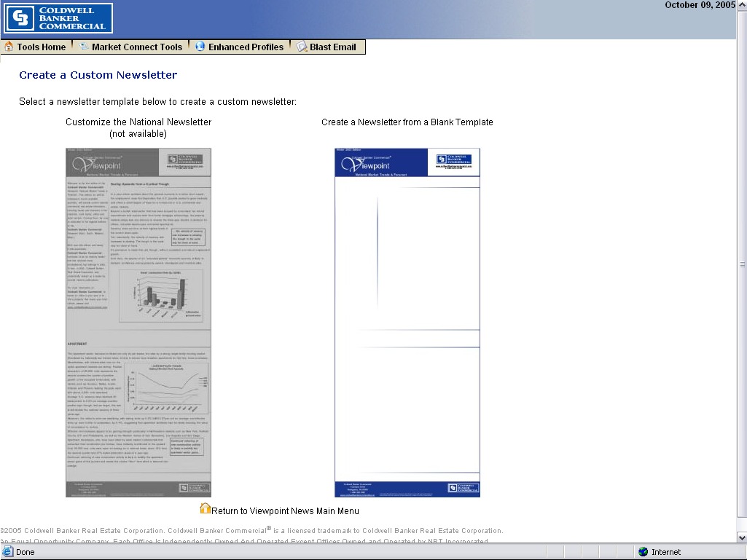Click the Market Connect Tools icon
The height and width of the screenshot is (560, 747).
(x=84, y=47)
